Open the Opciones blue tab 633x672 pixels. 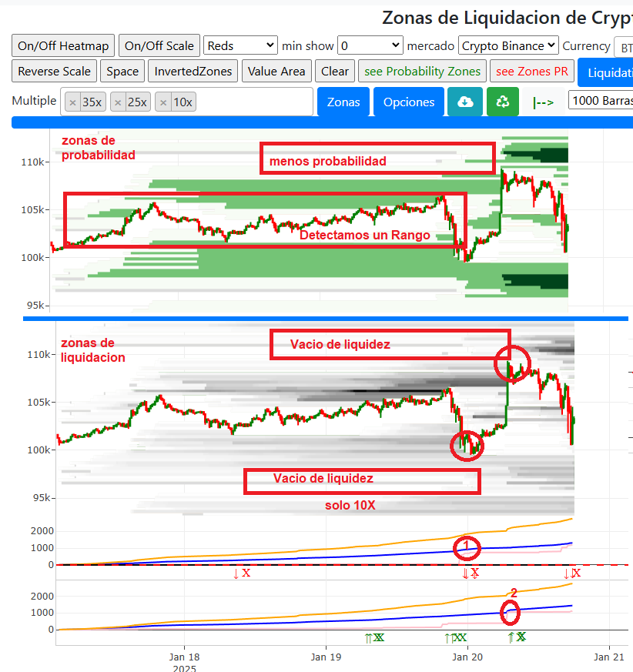click(x=409, y=102)
